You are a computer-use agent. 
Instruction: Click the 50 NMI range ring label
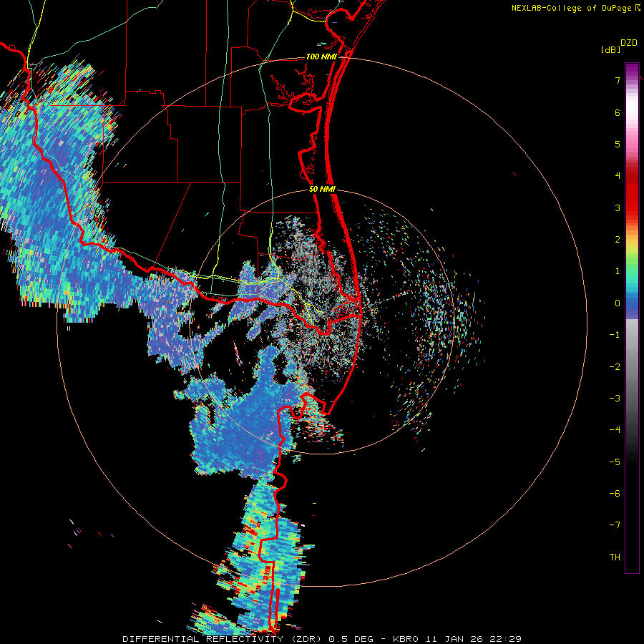323,190
